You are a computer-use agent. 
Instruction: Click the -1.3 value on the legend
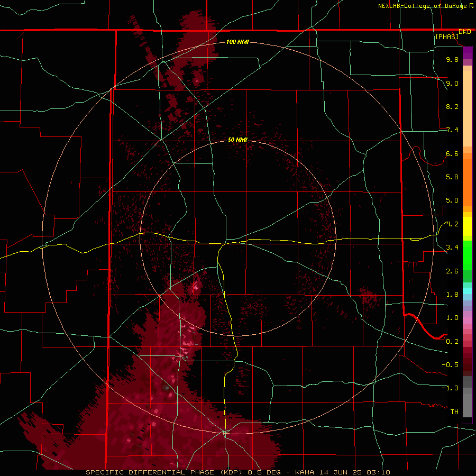[x=450, y=388]
